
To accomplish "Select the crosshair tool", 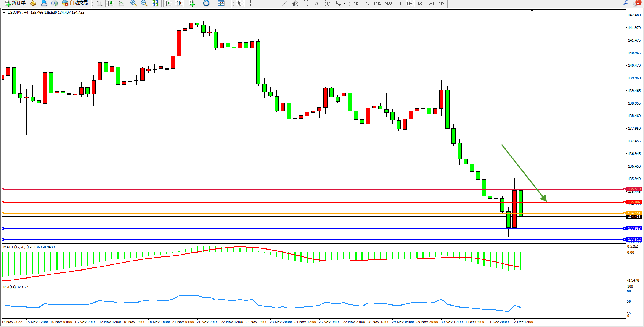I will click(250, 3).
